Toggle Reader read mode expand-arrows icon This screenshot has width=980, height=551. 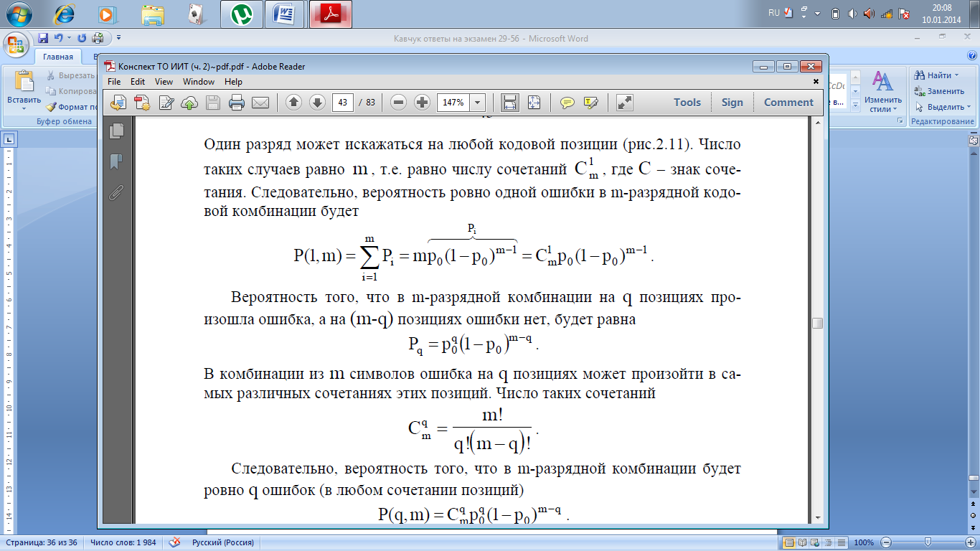point(625,103)
